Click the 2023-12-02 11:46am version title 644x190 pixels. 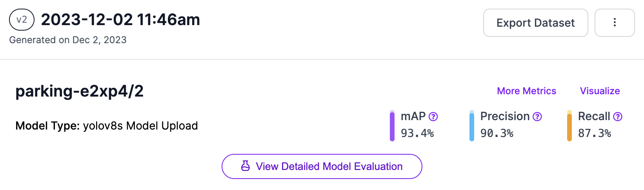click(x=120, y=20)
